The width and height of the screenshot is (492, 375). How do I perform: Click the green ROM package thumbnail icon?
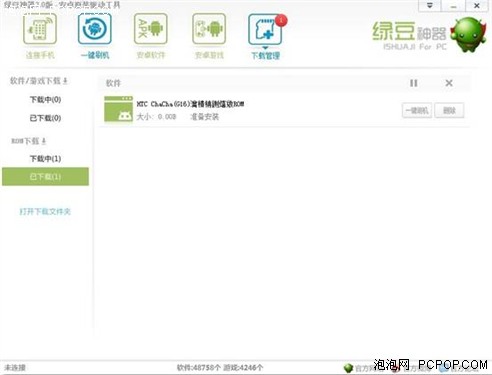[x=118, y=109]
